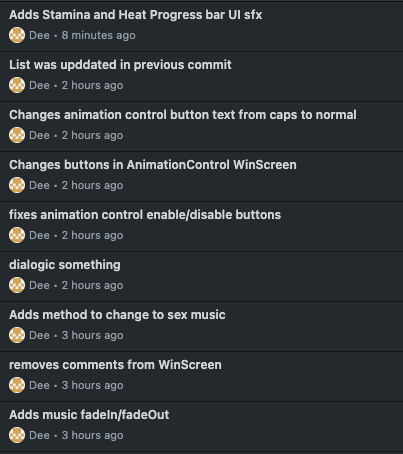Click avatar beside 'List was upddated' commit

pyautogui.click(x=17, y=85)
